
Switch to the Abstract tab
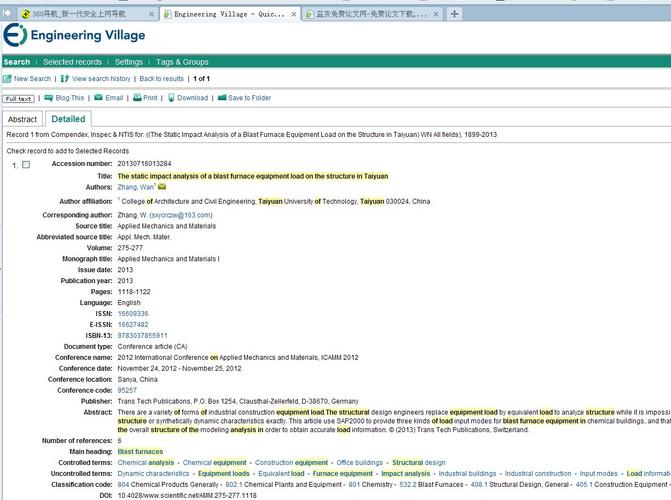pos(22,119)
